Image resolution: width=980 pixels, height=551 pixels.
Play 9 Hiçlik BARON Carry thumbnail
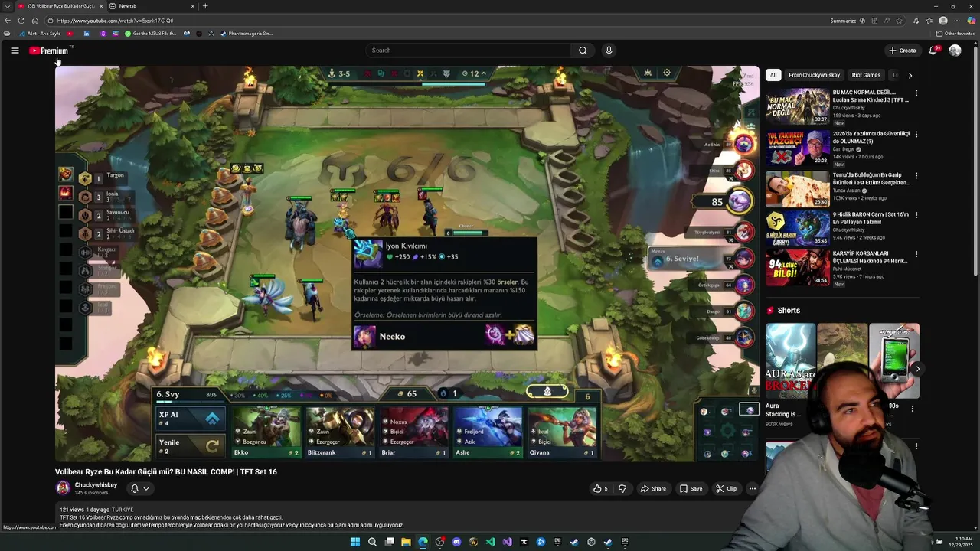point(798,228)
